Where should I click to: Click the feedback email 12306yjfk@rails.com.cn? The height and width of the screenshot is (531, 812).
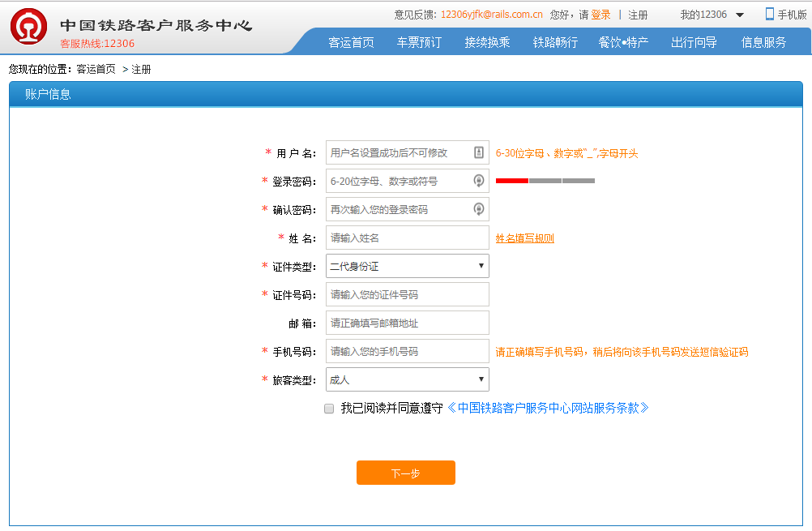click(x=491, y=15)
